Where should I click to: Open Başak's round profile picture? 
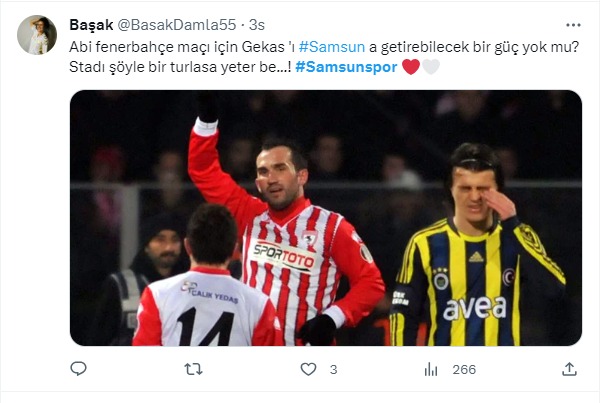pos(37,35)
